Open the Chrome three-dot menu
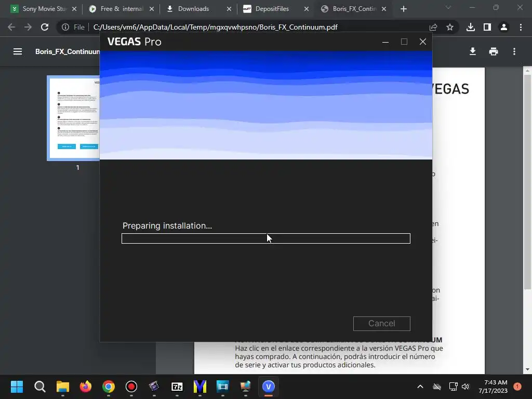532x399 pixels. coord(521,27)
